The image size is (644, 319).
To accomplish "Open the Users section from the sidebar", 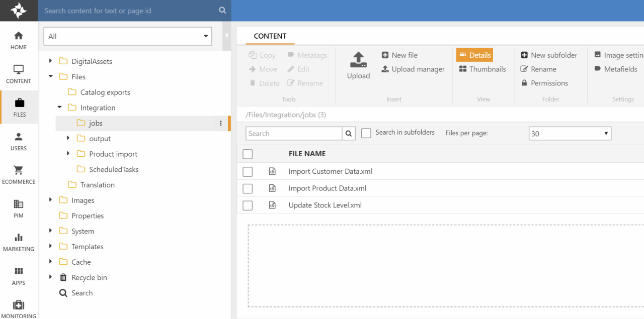I will 19,141.
